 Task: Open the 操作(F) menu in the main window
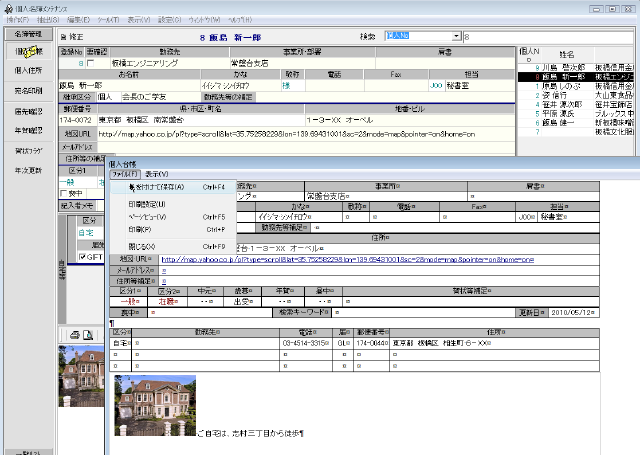tap(18, 20)
